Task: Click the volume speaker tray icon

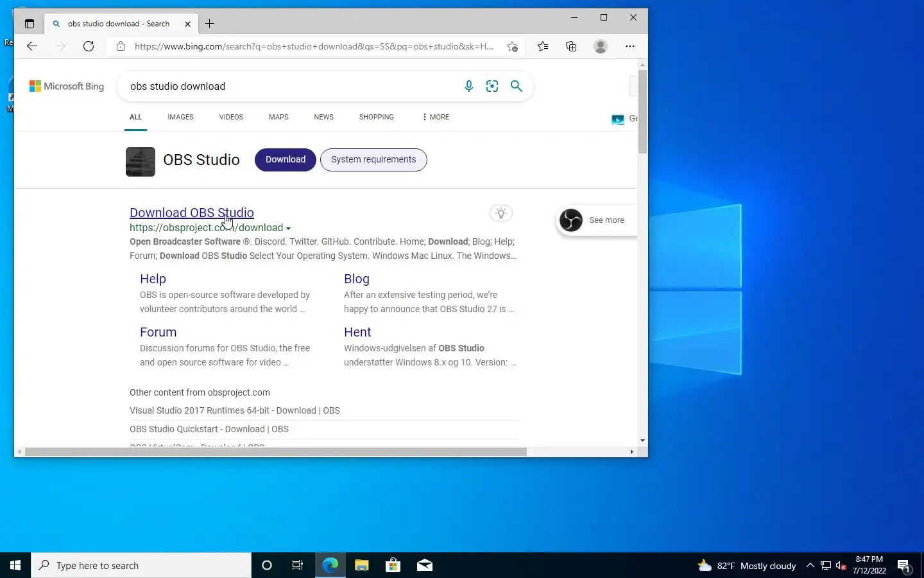Action: [x=841, y=565]
